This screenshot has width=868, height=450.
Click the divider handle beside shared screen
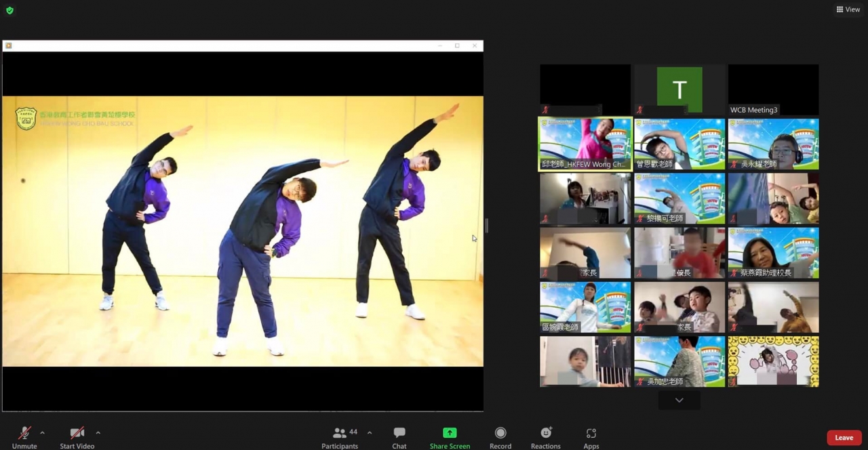pyautogui.click(x=487, y=226)
